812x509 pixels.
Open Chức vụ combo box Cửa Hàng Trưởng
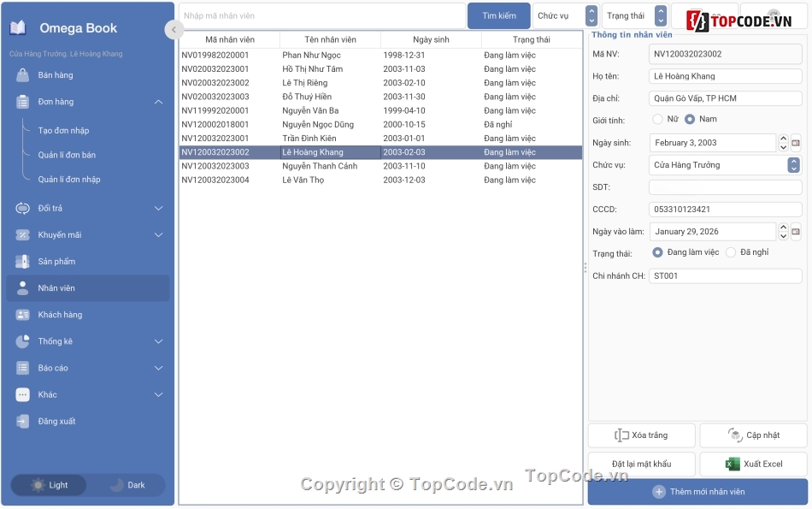tap(725, 165)
